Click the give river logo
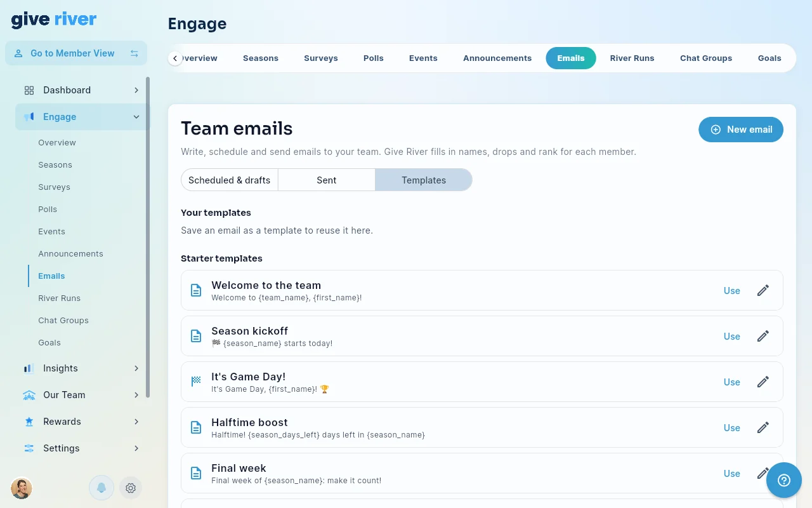Screen dimensions: 812x508 tap(54, 20)
